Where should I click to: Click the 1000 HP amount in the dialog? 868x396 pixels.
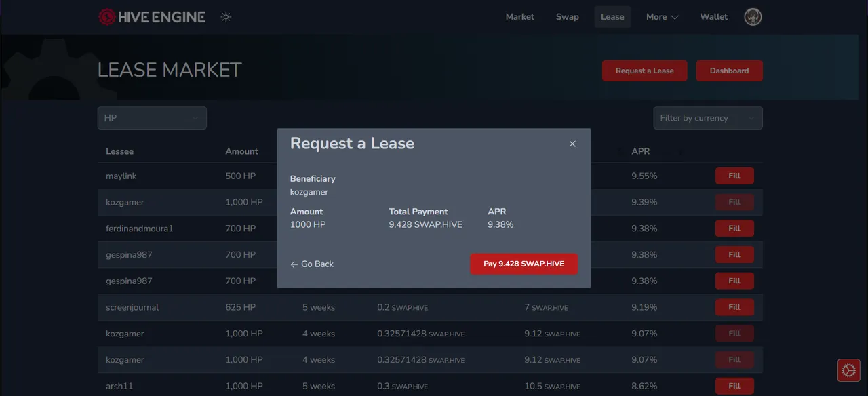[308, 224]
